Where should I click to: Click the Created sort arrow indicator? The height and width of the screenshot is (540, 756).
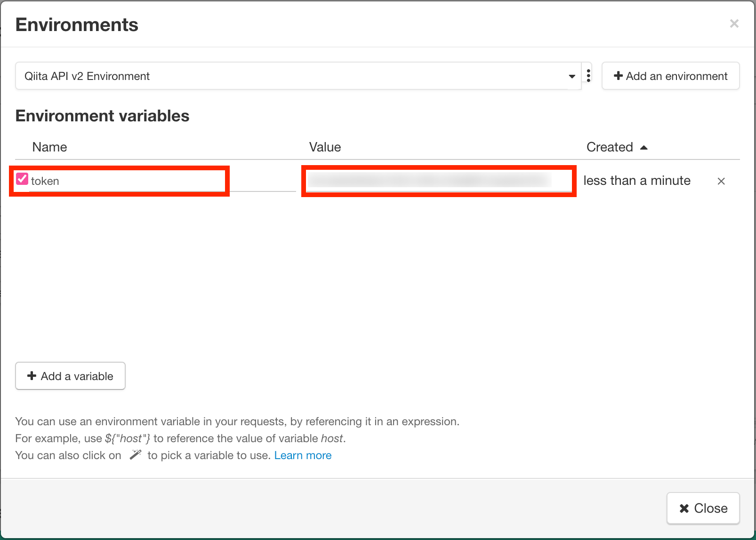click(x=644, y=148)
